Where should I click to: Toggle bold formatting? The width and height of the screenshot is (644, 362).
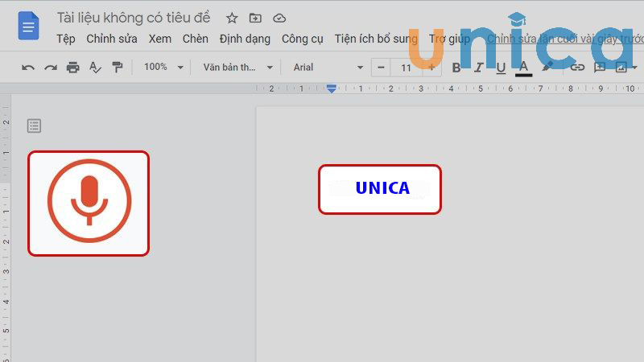456,68
